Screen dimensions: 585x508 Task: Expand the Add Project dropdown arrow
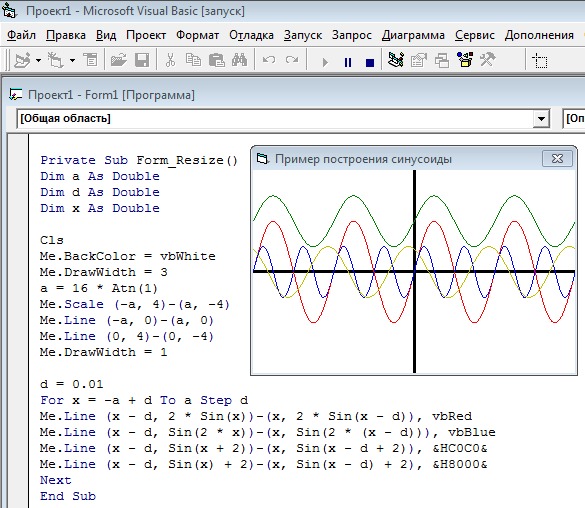click(38, 60)
